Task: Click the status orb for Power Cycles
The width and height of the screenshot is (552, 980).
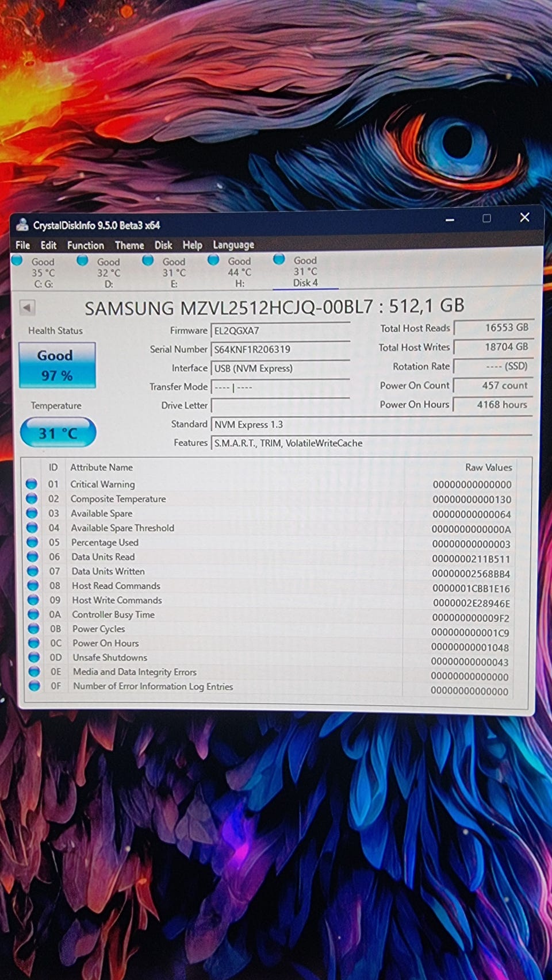Action: click(33, 628)
